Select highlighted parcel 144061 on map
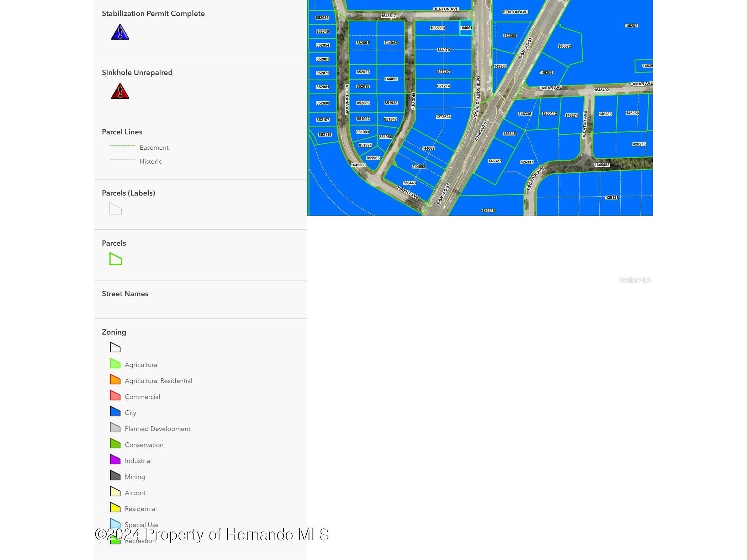747x560 pixels. 466,28
